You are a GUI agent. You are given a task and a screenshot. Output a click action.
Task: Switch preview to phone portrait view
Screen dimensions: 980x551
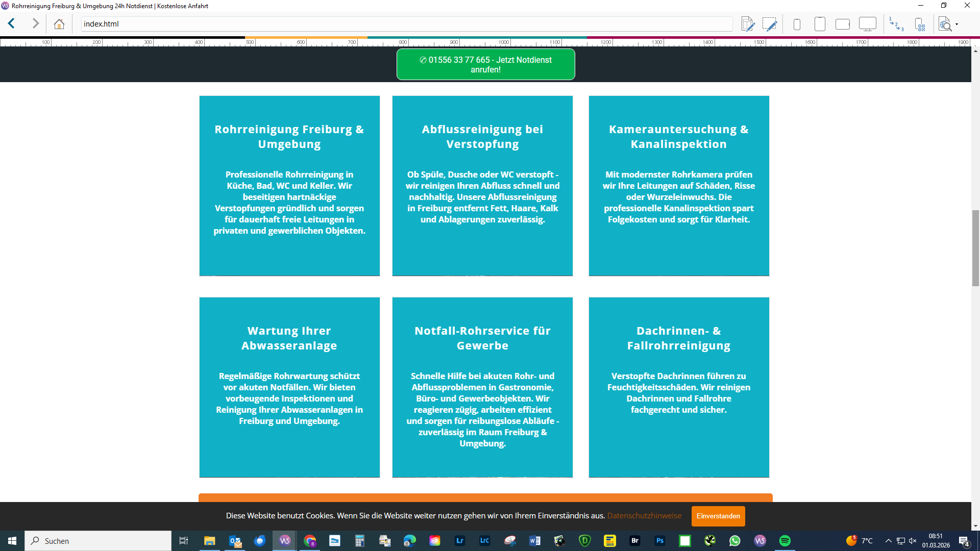[797, 24]
